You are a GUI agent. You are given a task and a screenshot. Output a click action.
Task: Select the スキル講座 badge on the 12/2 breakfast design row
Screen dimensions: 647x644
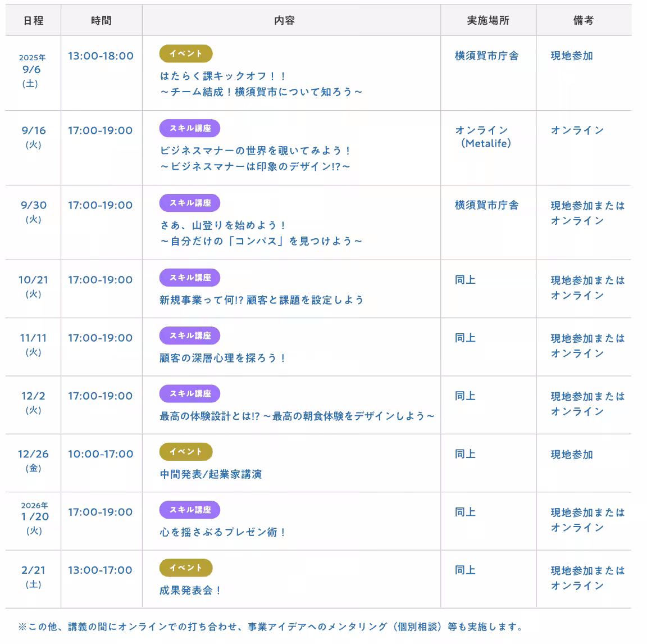point(189,393)
